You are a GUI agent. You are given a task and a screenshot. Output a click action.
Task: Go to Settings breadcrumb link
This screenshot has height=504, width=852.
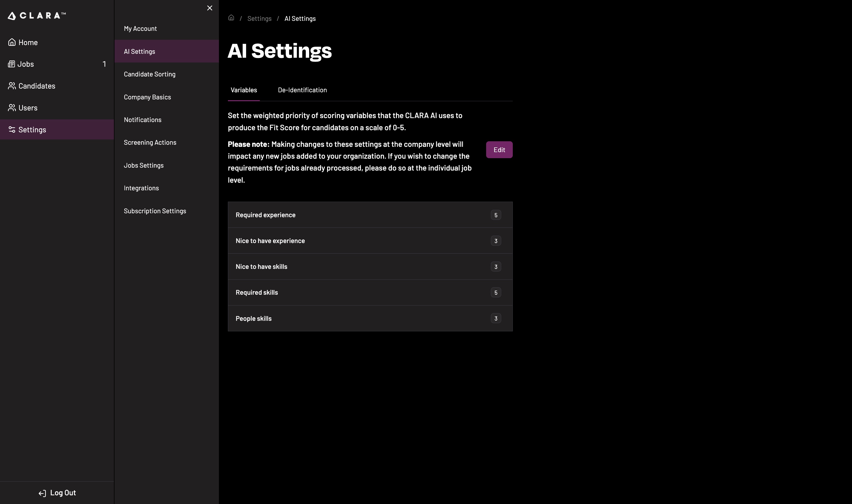click(259, 19)
